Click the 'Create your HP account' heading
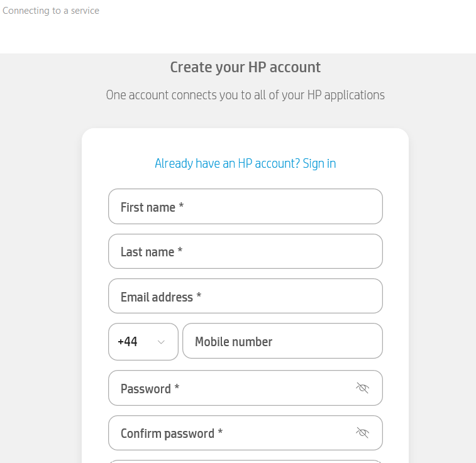This screenshot has width=476, height=463. pos(245,67)
